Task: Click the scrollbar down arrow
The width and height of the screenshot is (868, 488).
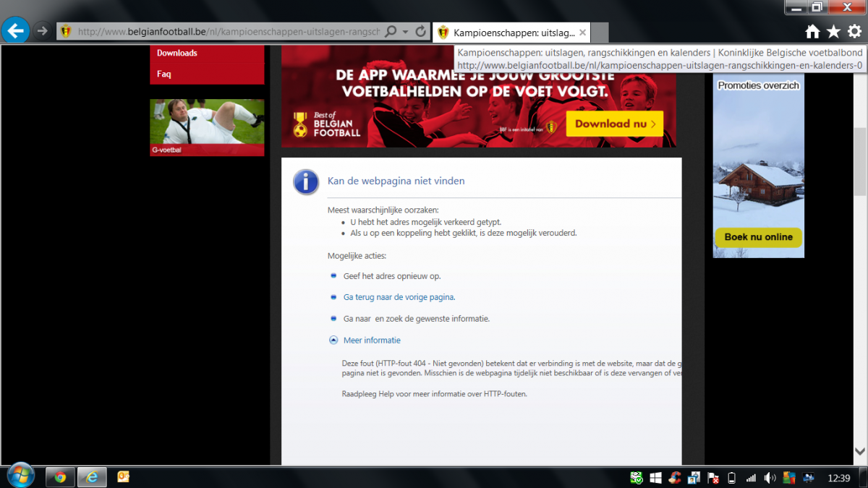Action: [860, 451]
